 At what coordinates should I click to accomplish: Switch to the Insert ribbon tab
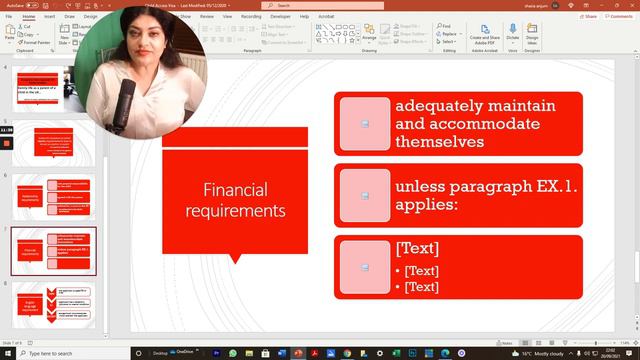point(49,17)
